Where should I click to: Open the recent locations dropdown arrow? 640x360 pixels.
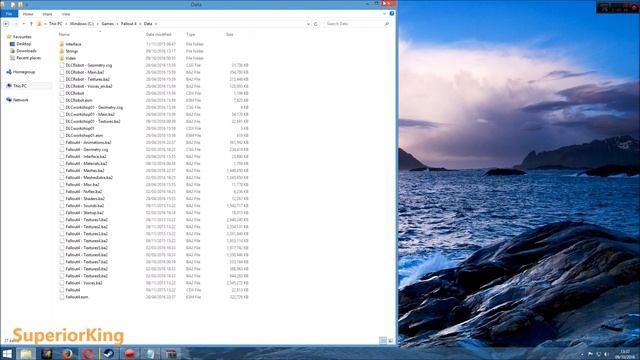24,24
